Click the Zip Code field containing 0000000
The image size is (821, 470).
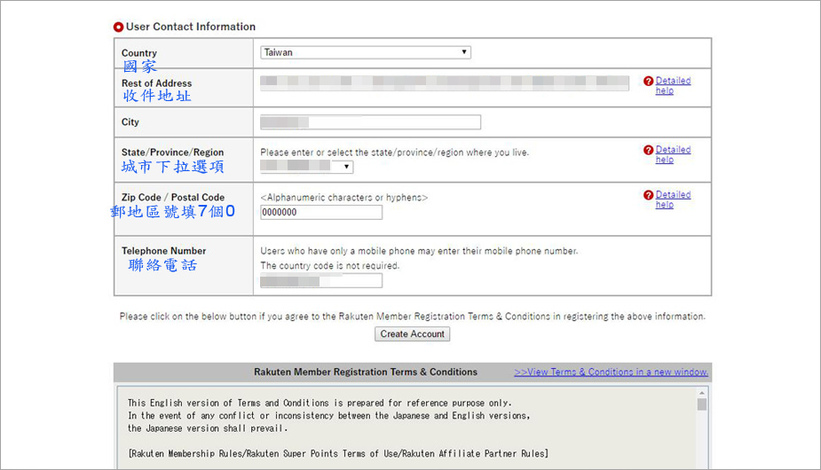(x=320, y=212)
